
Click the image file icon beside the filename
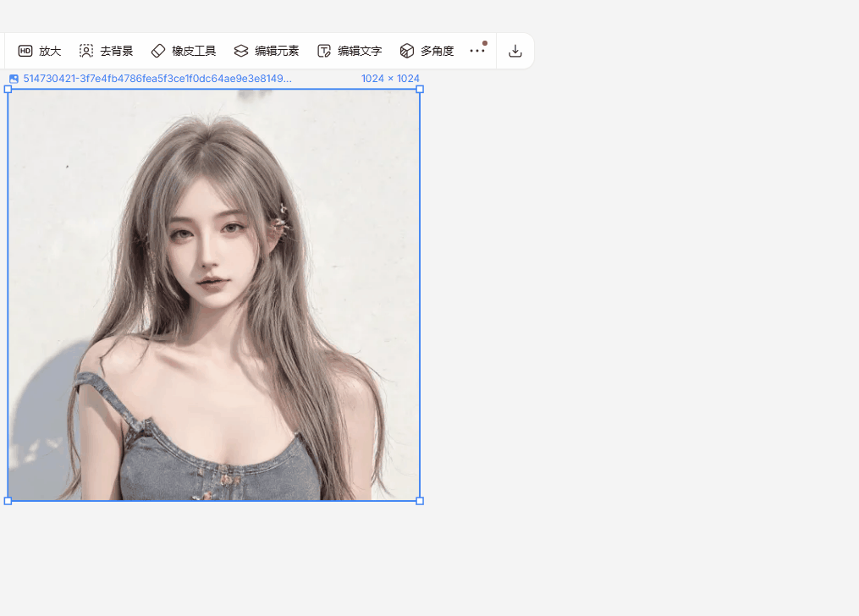coord(14,79)
